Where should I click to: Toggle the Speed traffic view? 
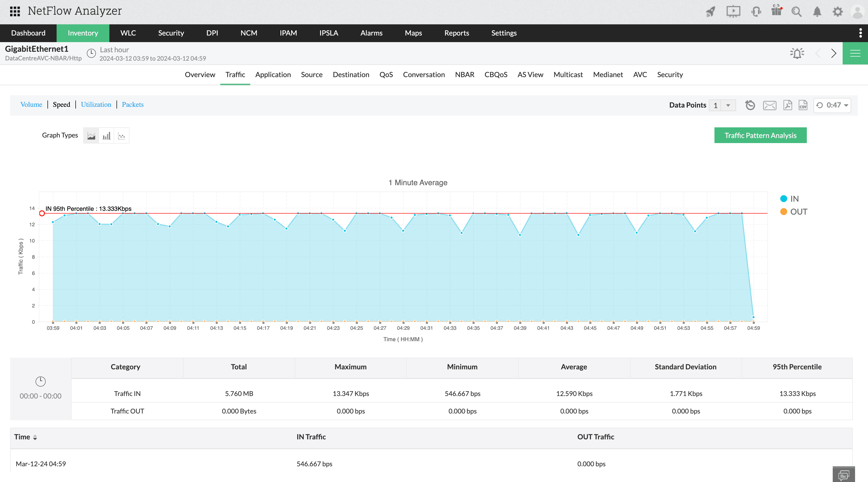point(61,105)
